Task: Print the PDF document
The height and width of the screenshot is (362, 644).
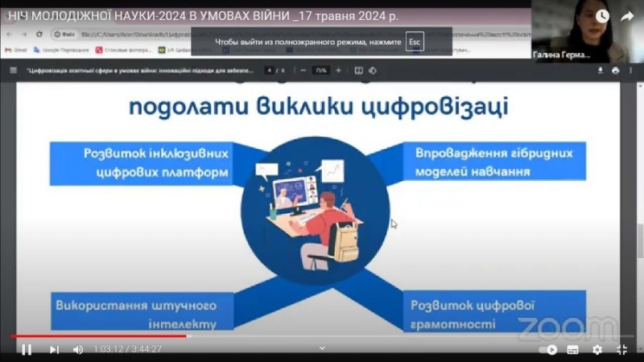Action: click(x=615, y=71)
